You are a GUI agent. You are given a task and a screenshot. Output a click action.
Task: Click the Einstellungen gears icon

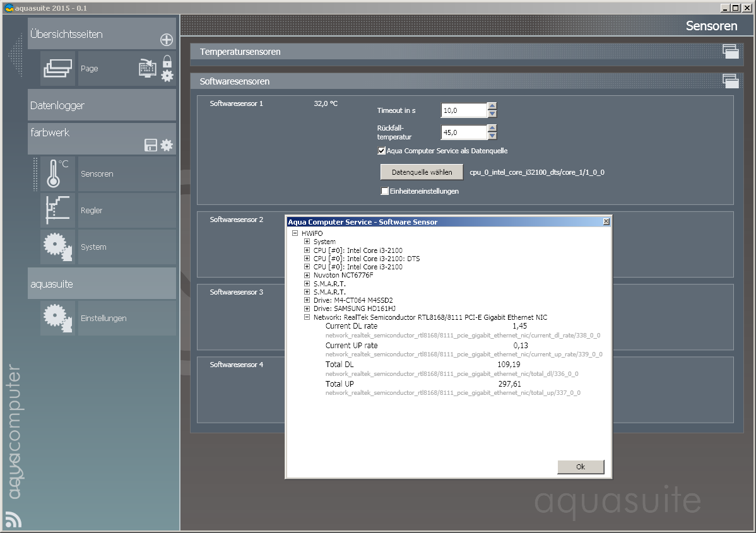pyautogui.click(x=58, y=318)
